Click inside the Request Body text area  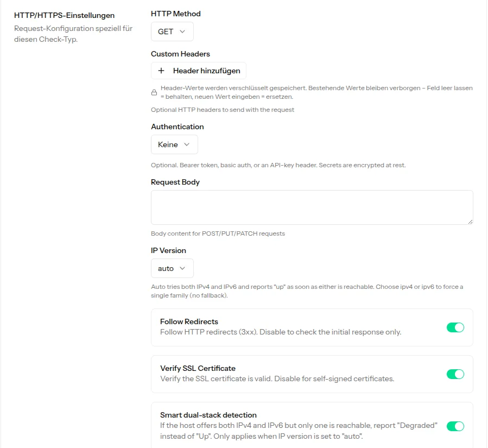[312, 207]
